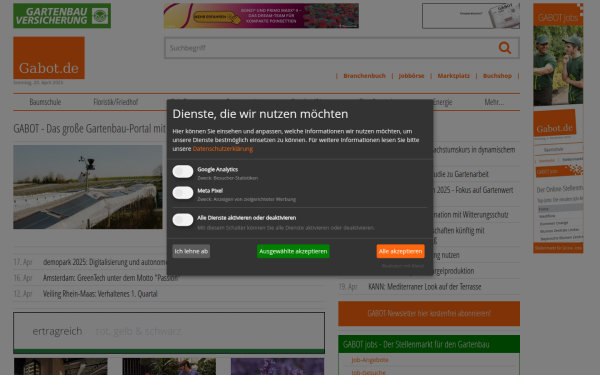Click the GABOT jobs sidebar advertisement

click(x=558, y=128)
